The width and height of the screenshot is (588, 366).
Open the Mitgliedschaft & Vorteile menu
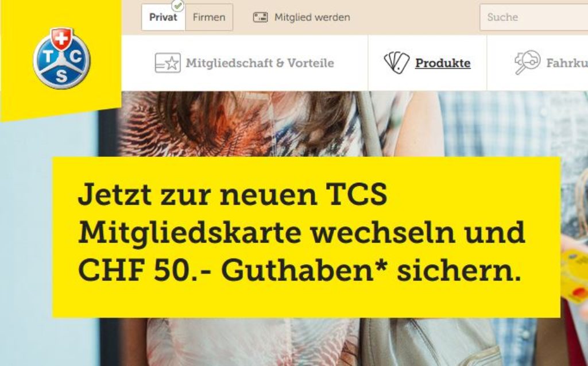pyautogui.click(x=260, y=63)
